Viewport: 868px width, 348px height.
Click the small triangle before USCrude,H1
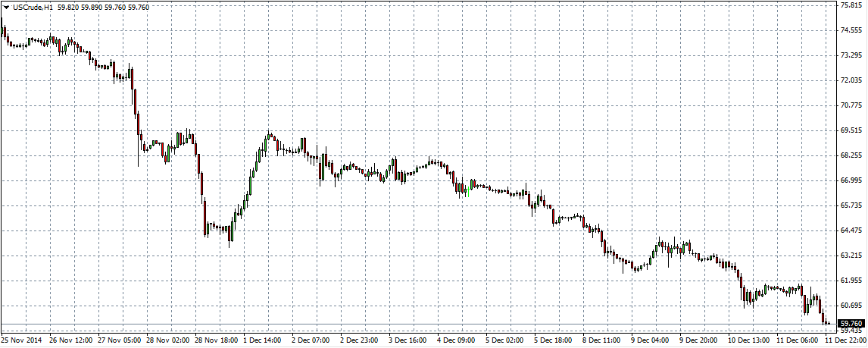pyautogui.click(x=7, y=8)
